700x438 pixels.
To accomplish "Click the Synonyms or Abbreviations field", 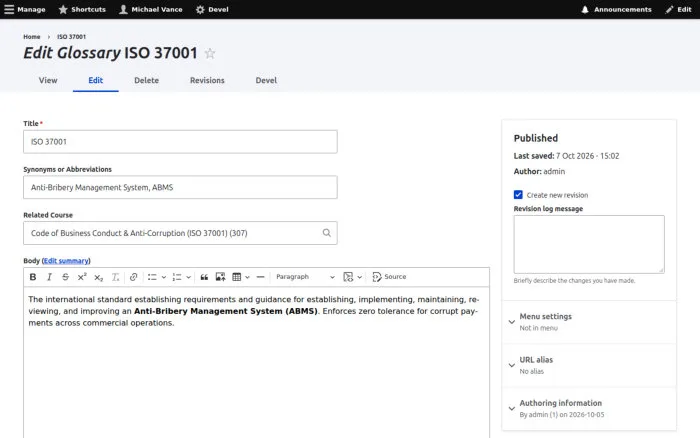I will (180, 187).
